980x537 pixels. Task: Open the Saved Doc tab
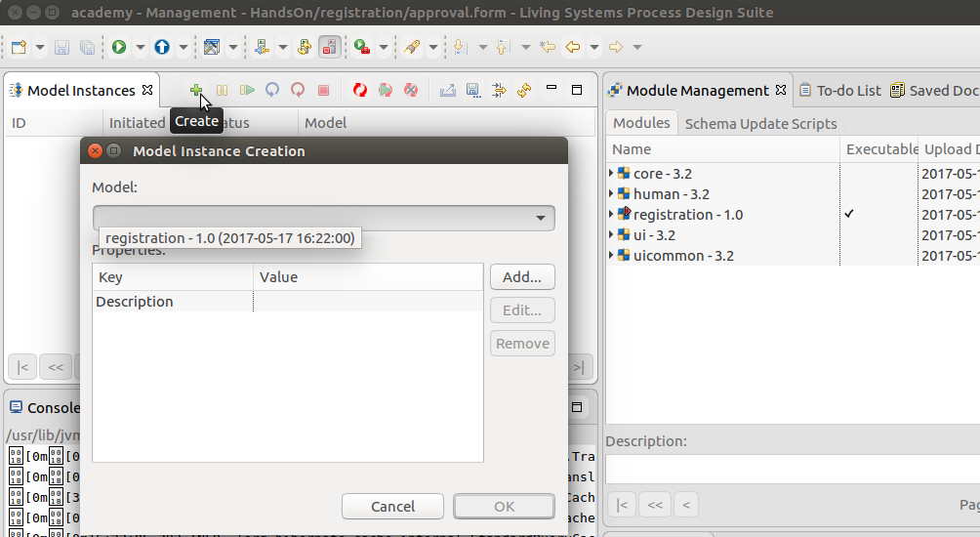pyautogui.click(x=935, y=91)
